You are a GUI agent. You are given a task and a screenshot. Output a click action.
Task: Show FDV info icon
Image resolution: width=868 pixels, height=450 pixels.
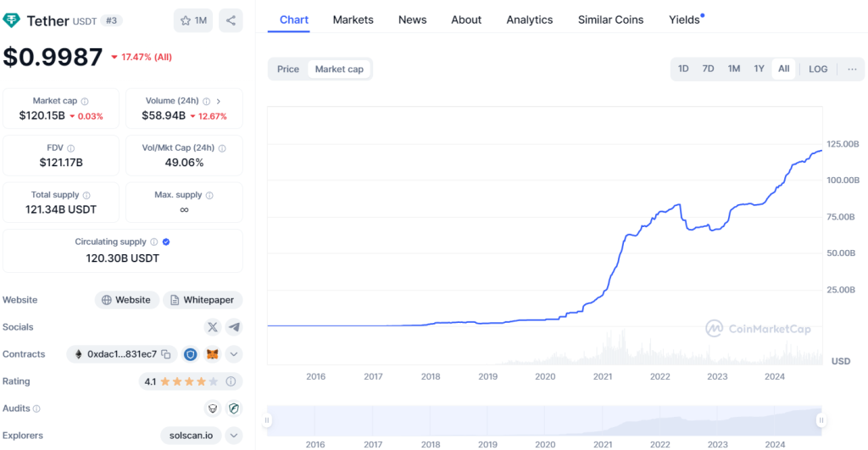[71, 148]
